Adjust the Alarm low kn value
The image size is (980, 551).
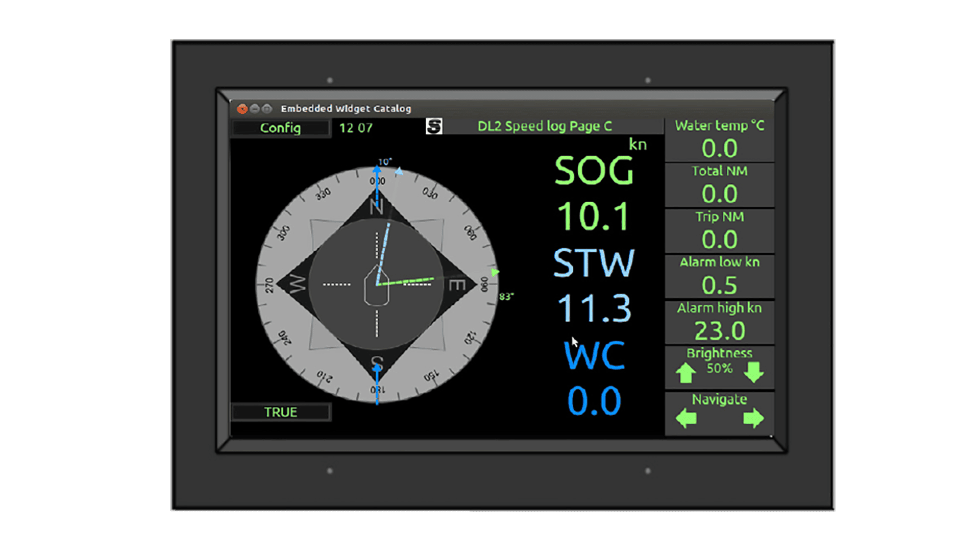point(719,277)
